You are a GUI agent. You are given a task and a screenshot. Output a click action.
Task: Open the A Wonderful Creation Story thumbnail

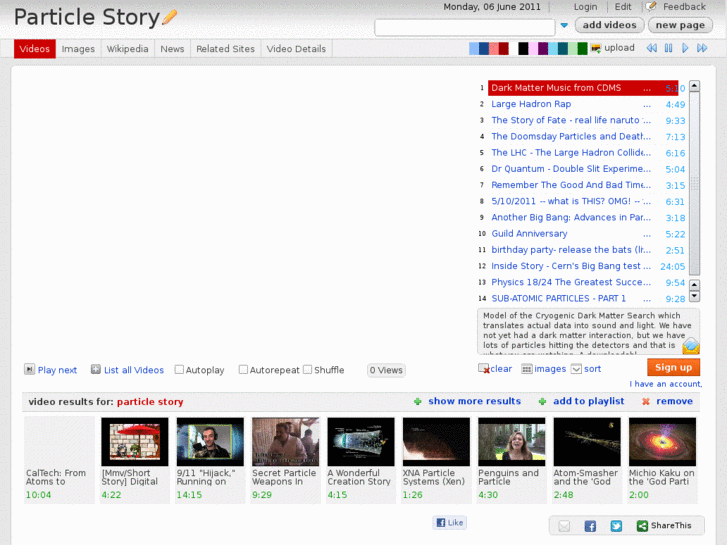361,442
